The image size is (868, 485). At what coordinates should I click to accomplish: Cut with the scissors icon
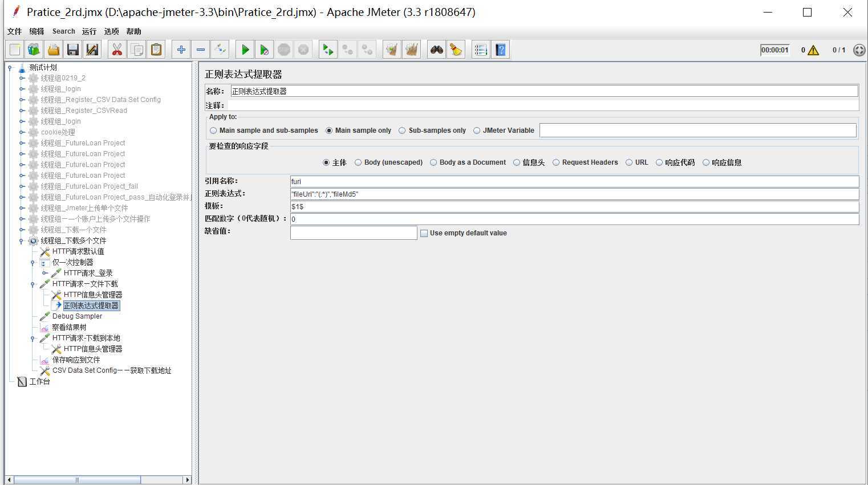tap(117, 50)
